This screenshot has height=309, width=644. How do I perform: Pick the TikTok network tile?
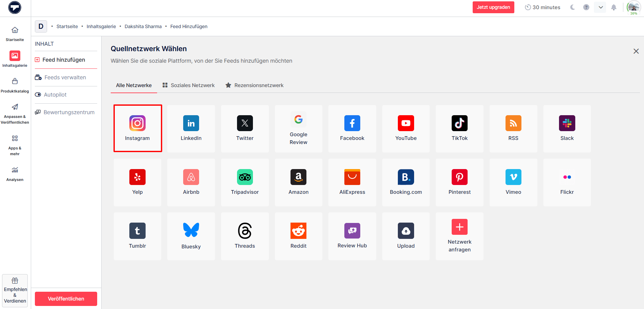click(x=459, y=128)
